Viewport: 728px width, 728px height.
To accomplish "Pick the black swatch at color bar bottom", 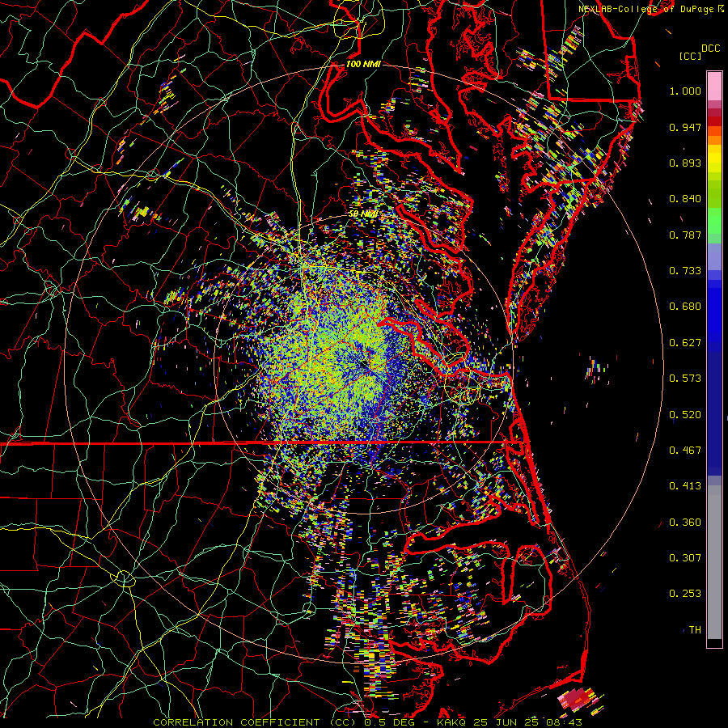I will [x=714, y=643].
